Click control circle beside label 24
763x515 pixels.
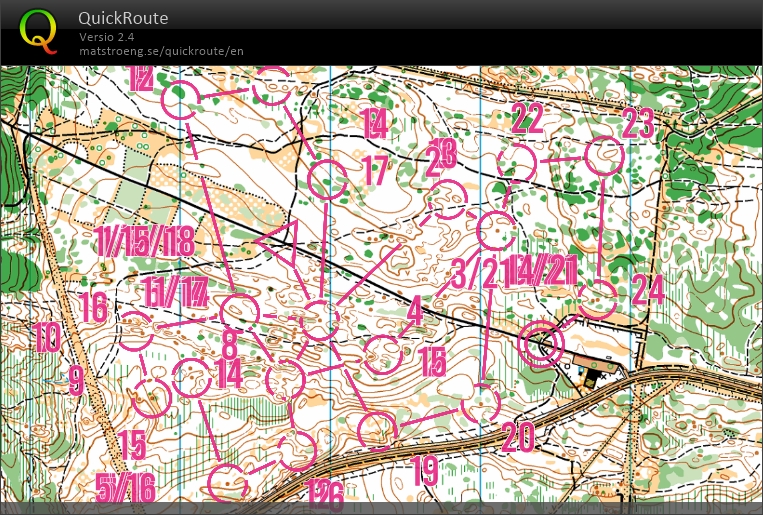pos(598,299)
